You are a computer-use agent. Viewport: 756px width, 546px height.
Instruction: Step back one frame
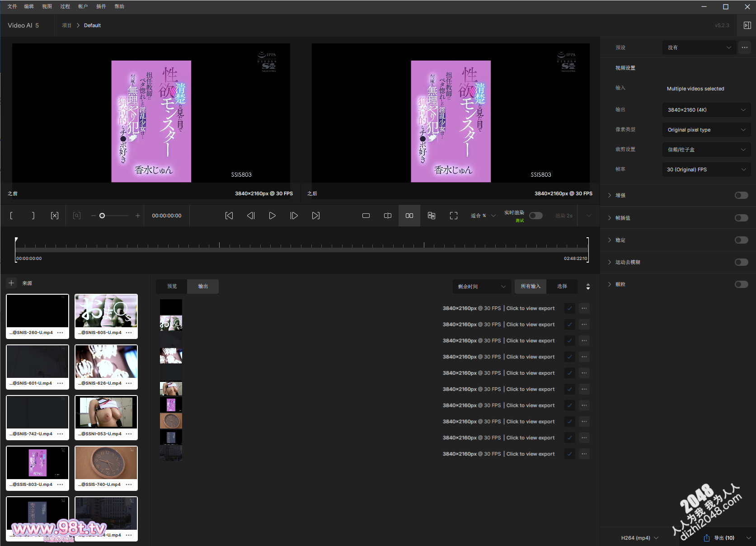point(251,216)
